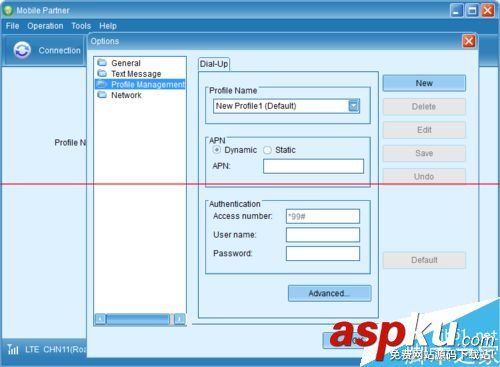
Task: Close the Mobile Partner window
Action: tap(488, 11)
